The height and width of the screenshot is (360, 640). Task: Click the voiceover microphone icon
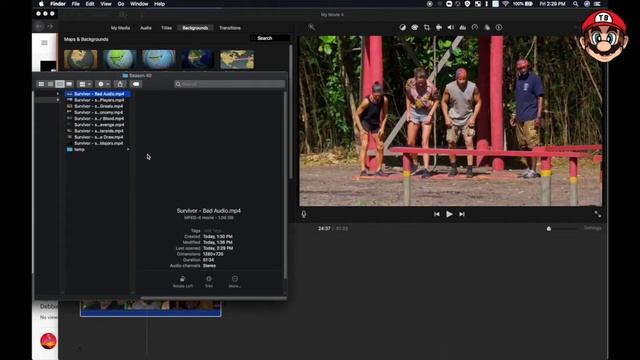pos(304,214)
